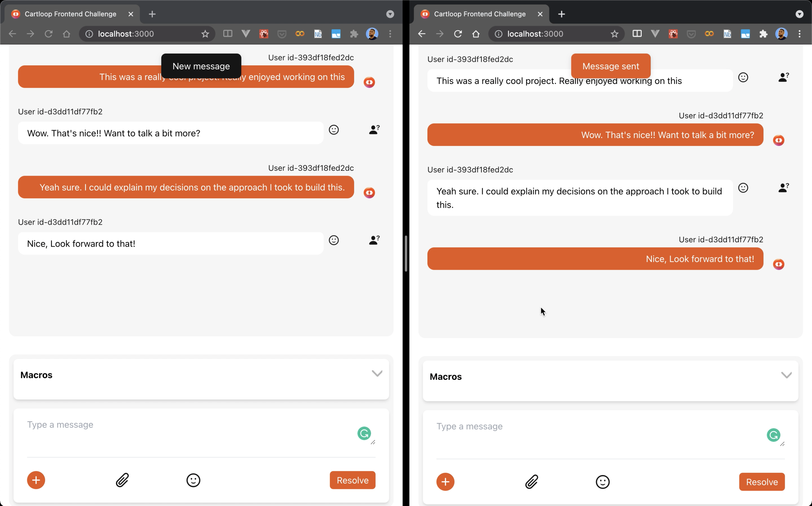Click the emoji smiley icon in message bar
The image size is (812, 506).
pos(193,480)
